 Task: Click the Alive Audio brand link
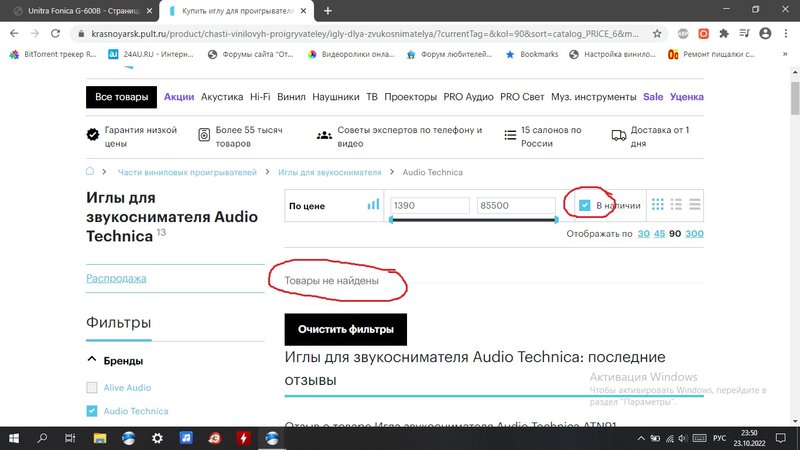(x=127, y=388)
